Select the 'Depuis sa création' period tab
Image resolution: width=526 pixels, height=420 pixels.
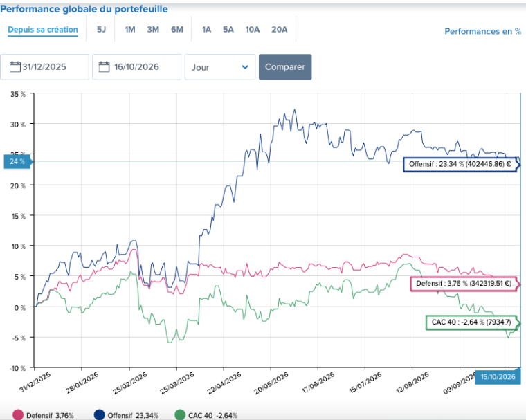(x=43, y=30)
